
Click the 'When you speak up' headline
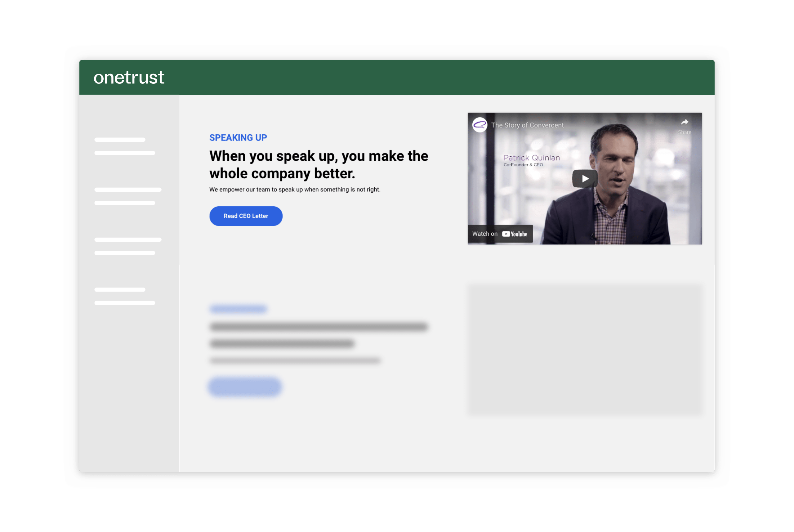(x=319, y=164)
